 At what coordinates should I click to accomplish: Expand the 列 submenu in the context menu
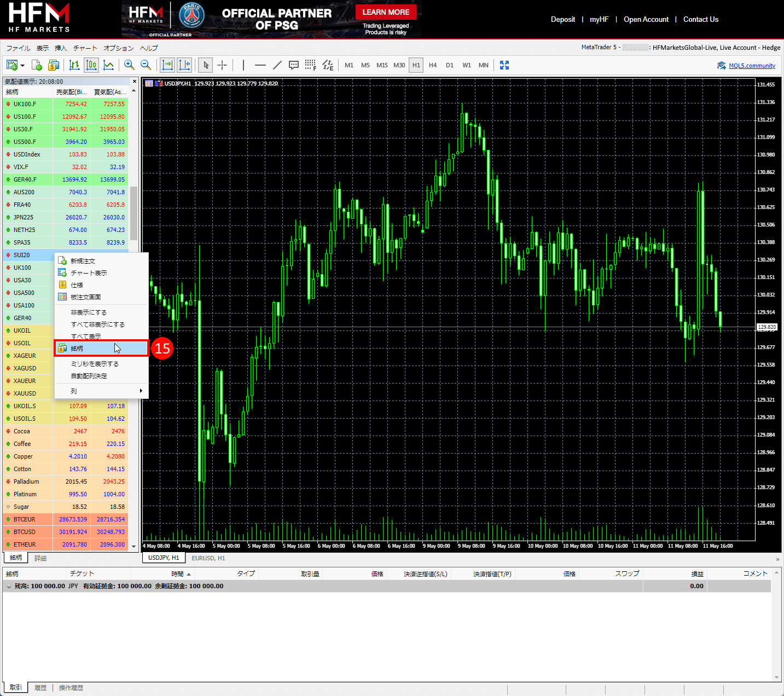click(x=141, y=391)
